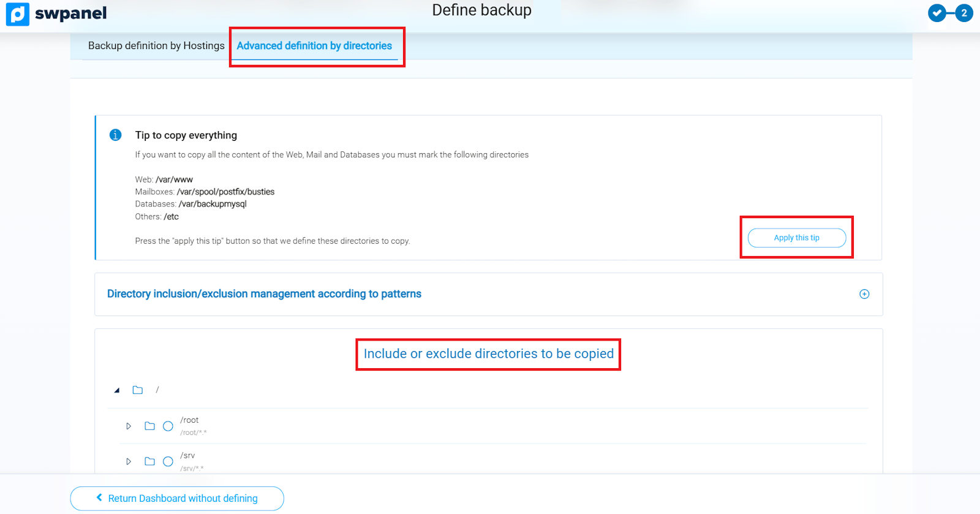The image size is (980, 514).
Task: Click the blue info icon beside the tip
Action: click(115, 135)
